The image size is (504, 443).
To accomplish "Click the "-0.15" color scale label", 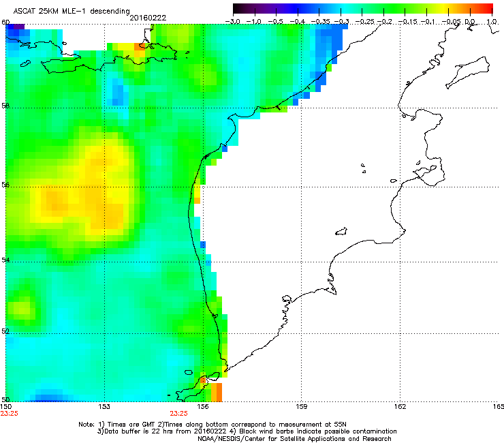I will [407, 22].
